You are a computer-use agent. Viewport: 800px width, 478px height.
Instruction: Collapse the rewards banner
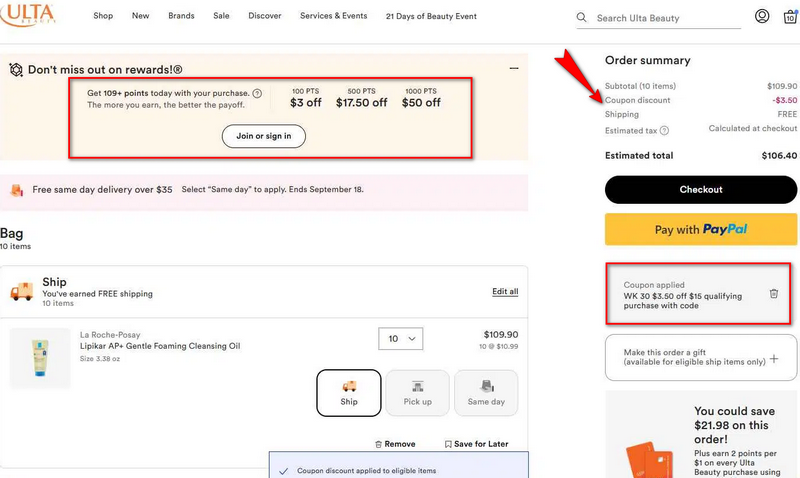pos(514,68)
